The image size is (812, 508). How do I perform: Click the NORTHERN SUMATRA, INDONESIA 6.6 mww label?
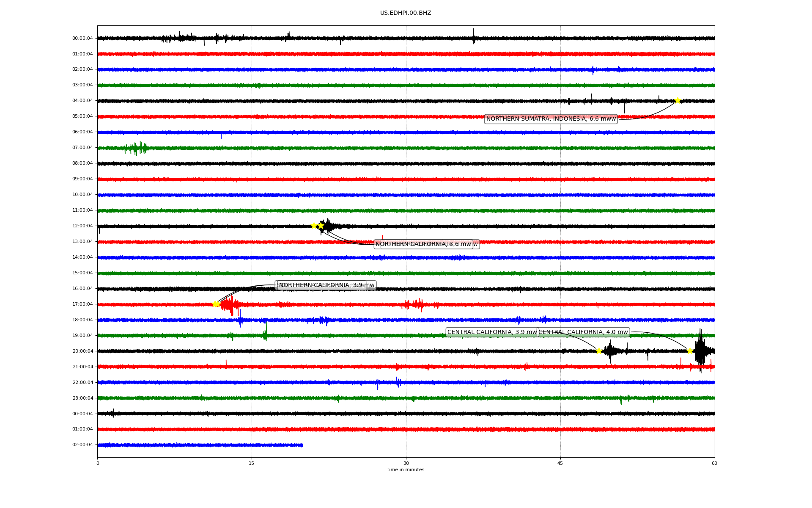point(551,119)
